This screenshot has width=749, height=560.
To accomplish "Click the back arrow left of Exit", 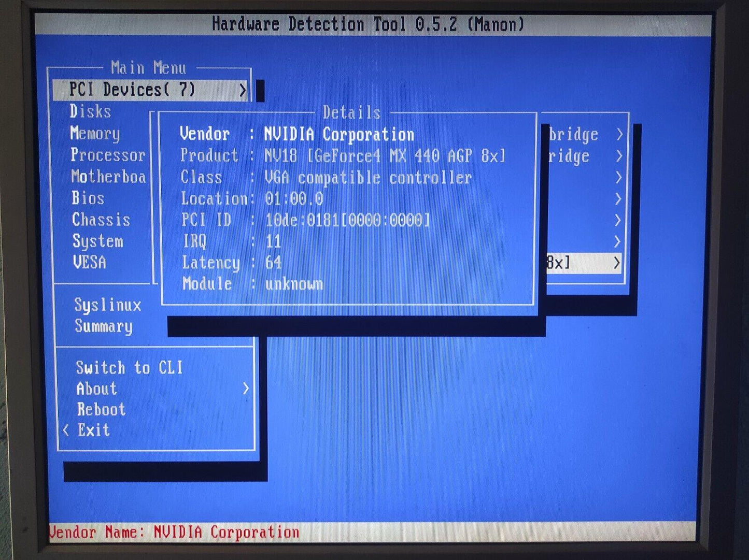I will coord(66,430).
